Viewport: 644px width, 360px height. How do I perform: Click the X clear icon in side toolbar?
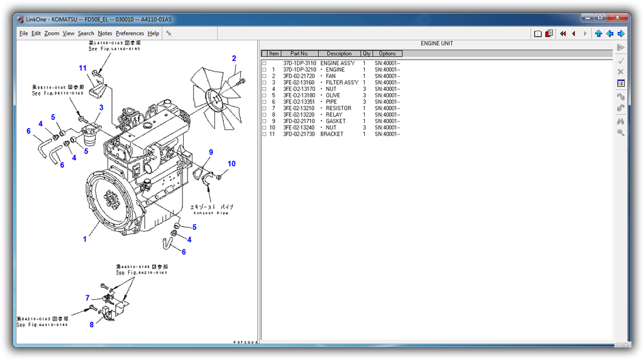pos(621,72)
